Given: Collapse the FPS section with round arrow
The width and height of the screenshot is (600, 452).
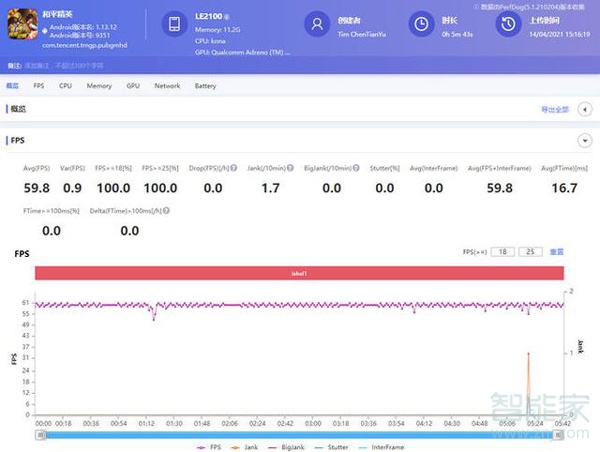Looking at the screenshot, I should click(x=584, y=141).
